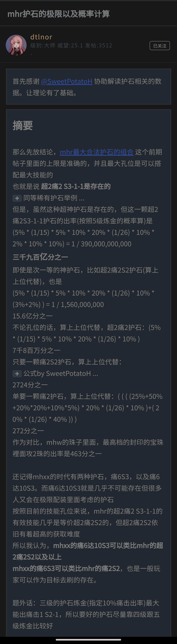Open the @SweetPotatoH mention link
Screen dimensions: 177x644
coord(67,82)
